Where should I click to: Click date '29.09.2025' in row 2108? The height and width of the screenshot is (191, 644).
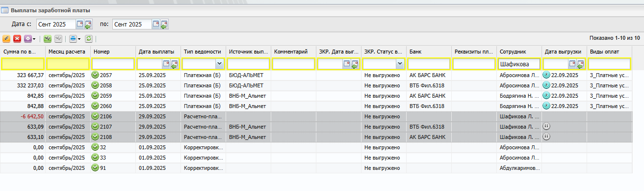(x=153, y=137)
